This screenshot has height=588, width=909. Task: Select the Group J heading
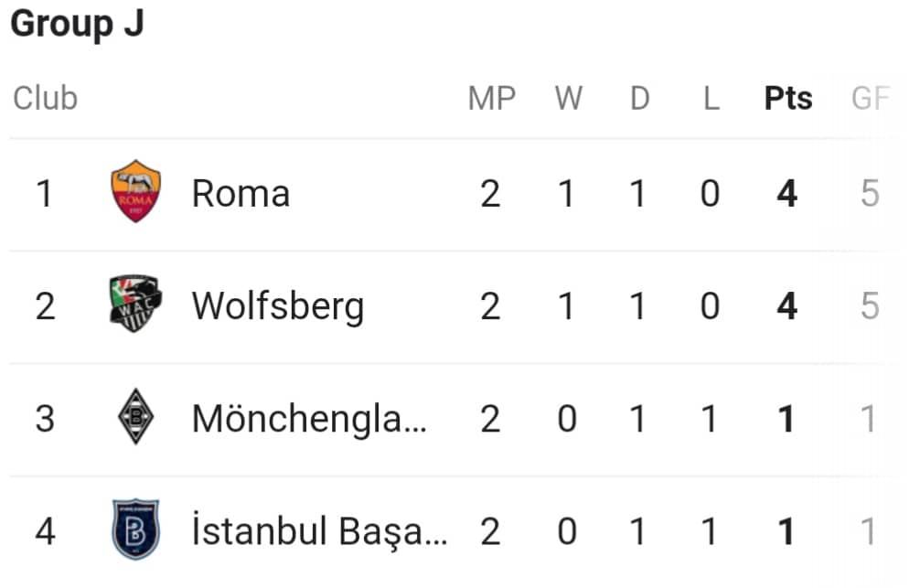tap(77, 24)
